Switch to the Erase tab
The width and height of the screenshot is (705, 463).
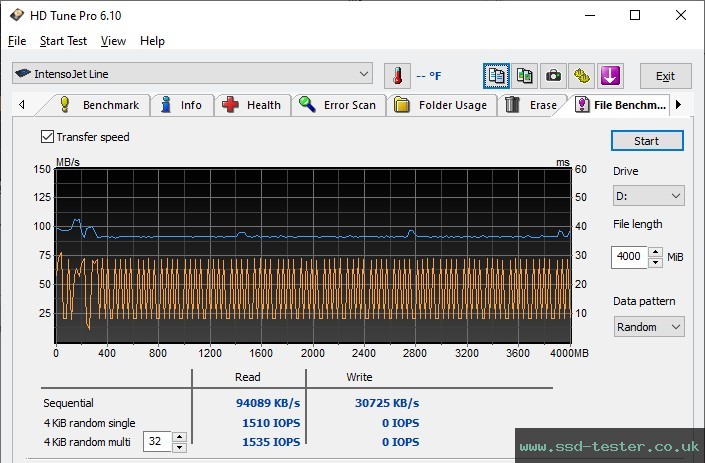531,105
